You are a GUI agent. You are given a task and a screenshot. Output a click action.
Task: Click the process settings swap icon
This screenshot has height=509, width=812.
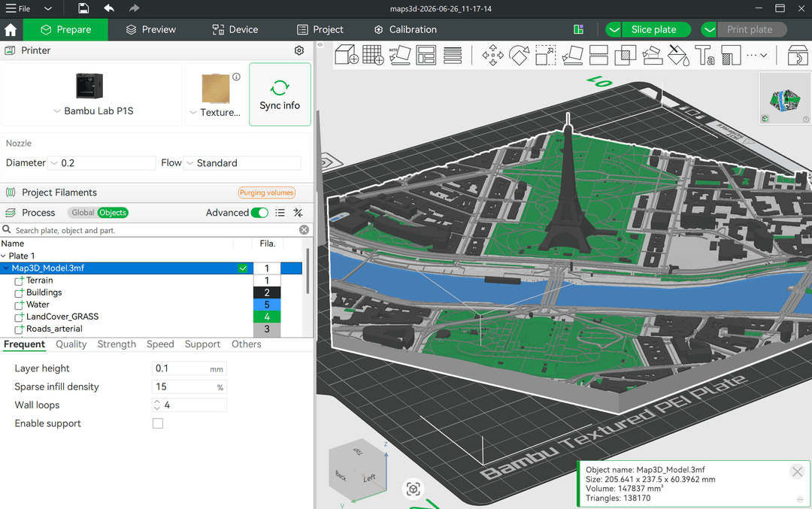(298, 212)
